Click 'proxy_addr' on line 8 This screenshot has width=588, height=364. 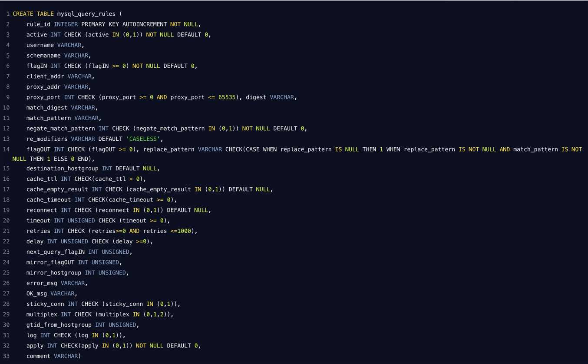pos(43,87)
